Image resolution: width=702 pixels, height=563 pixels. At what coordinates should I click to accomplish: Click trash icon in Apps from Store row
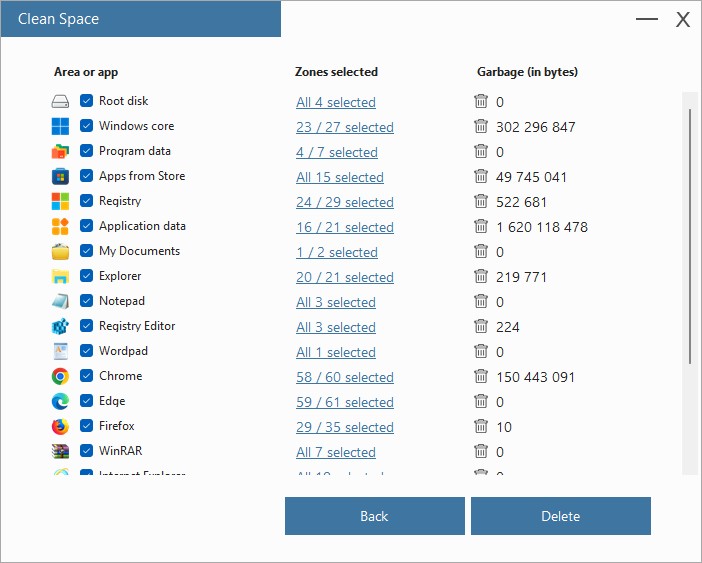481,176
